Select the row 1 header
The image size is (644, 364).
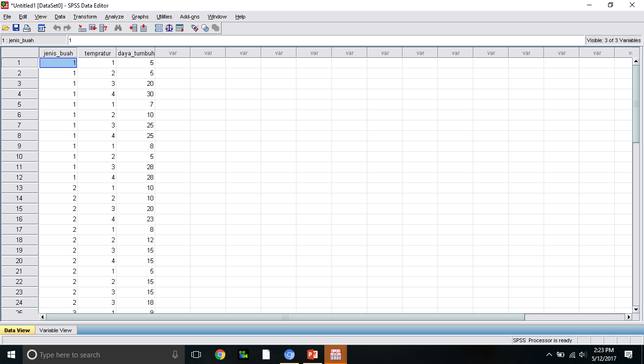pyautogui.click(x=19, y=63)
